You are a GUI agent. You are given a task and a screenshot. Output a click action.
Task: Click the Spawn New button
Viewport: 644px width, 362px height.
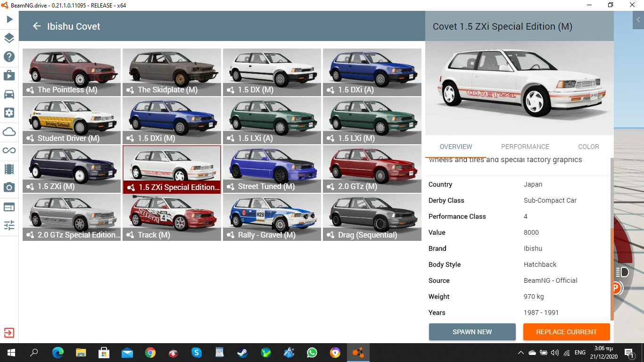point(472,332)
